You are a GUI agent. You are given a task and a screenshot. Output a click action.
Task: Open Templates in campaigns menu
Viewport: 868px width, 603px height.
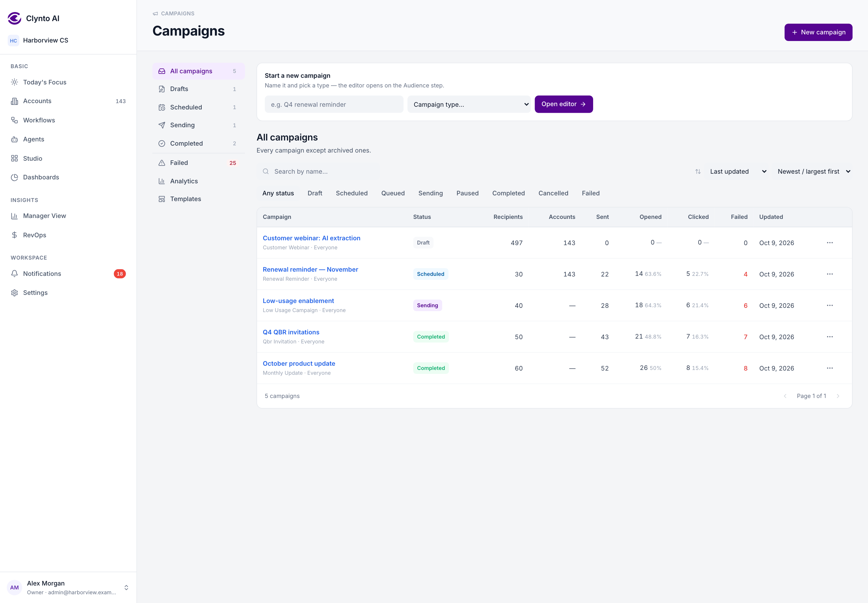point(198,199)
